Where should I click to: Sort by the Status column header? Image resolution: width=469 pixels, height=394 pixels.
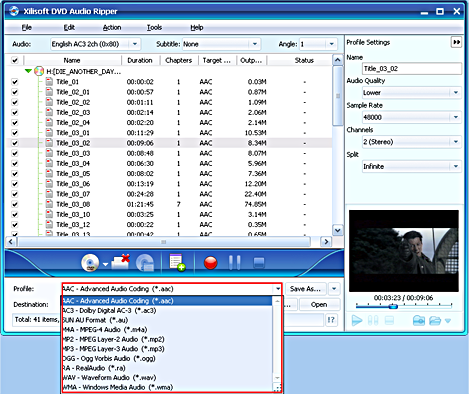coord(304,60)
